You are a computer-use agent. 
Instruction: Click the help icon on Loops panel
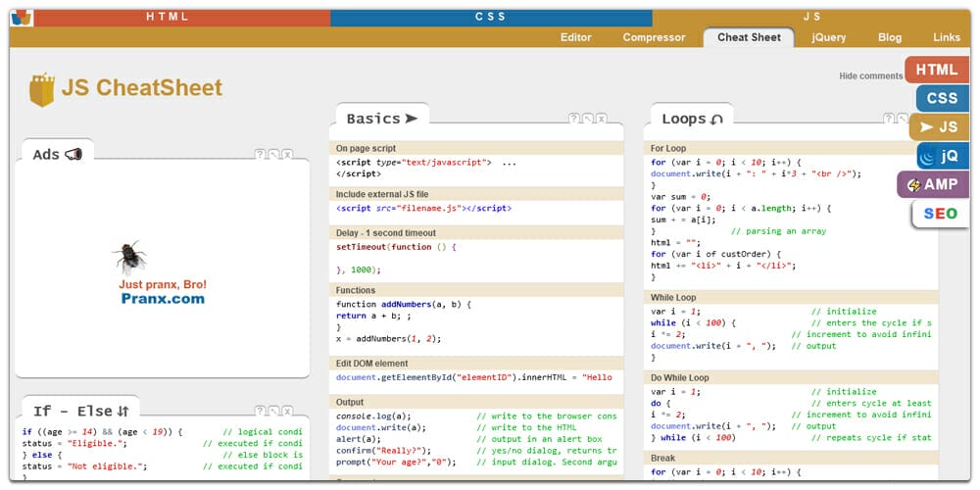point(889,119)
